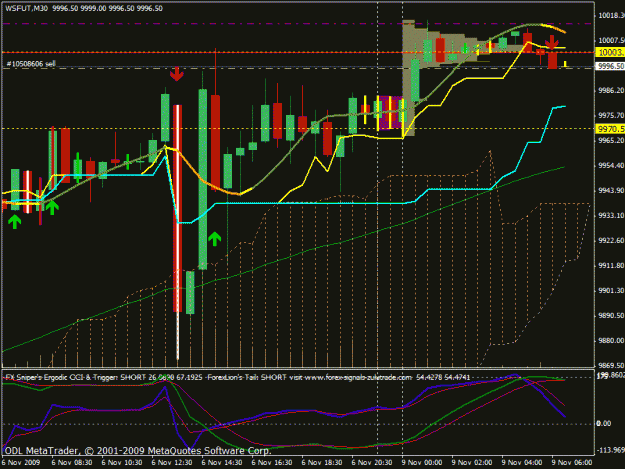Click the 9869.50 price axis label
Screen dimensions: 625x469
click(611, 365)
